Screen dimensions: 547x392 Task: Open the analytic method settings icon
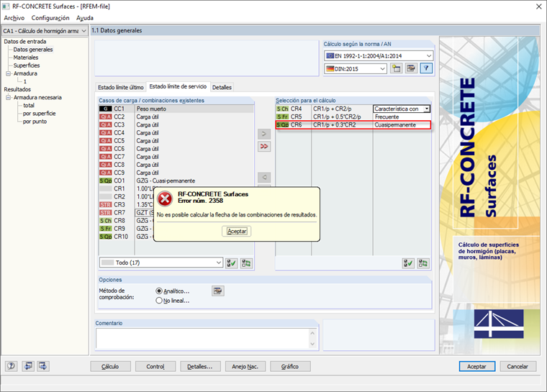point(218,291)
